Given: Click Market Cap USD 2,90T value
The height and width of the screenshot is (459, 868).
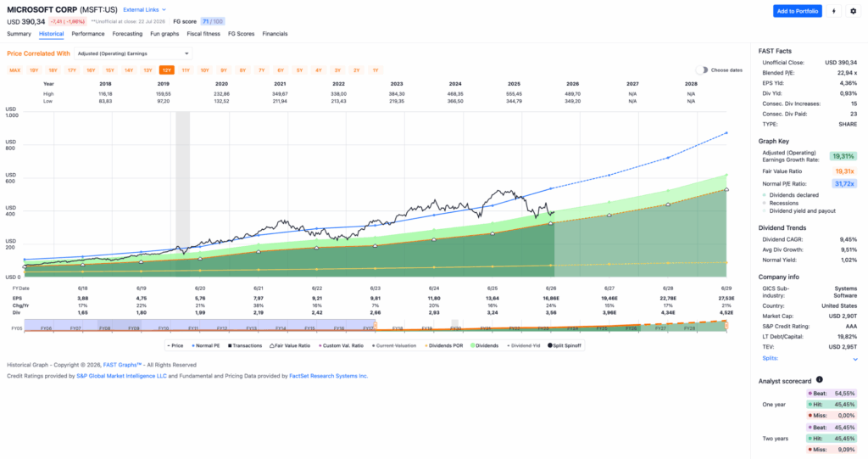Looking at the screenshot, I should click(843, 316).
